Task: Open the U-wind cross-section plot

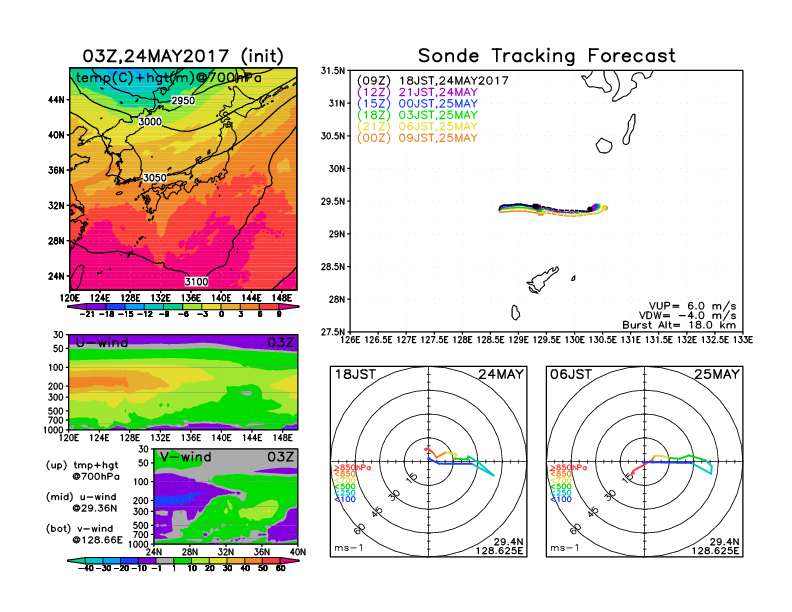Action: tap(183, 382)
